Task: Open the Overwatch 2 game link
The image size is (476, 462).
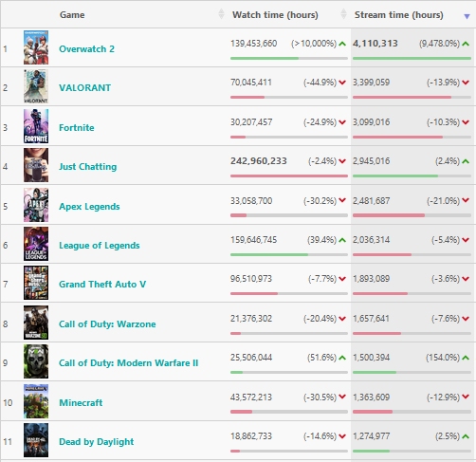Action: (x=86, y=49)
